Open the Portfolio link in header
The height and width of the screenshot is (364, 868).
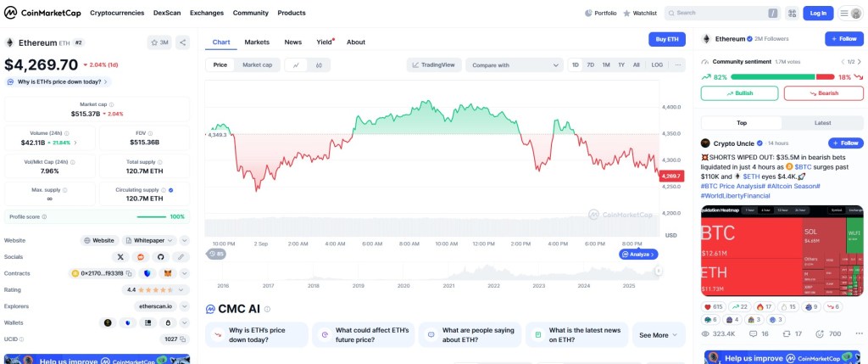[601, 14]
